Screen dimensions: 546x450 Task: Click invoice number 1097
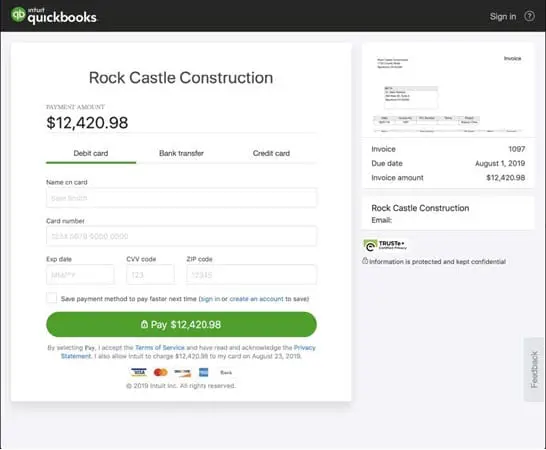pyautogui.click(x=517, y=149)
